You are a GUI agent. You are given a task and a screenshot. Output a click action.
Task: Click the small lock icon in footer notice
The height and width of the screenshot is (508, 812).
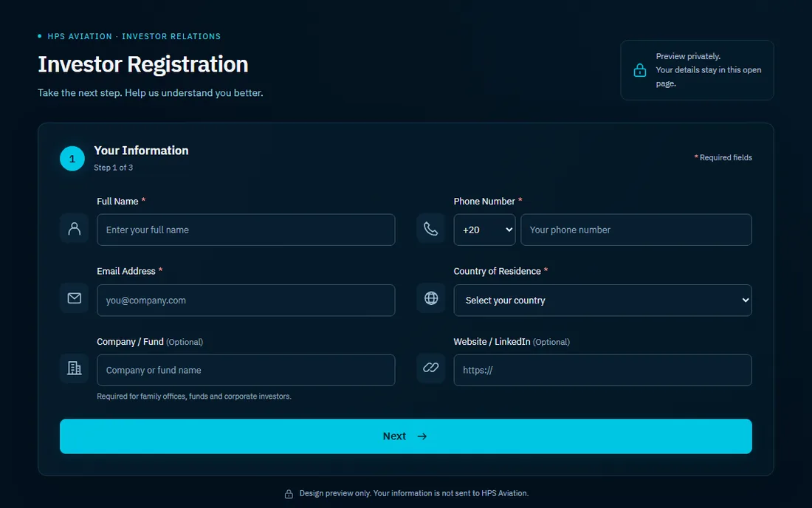point(289,494)
